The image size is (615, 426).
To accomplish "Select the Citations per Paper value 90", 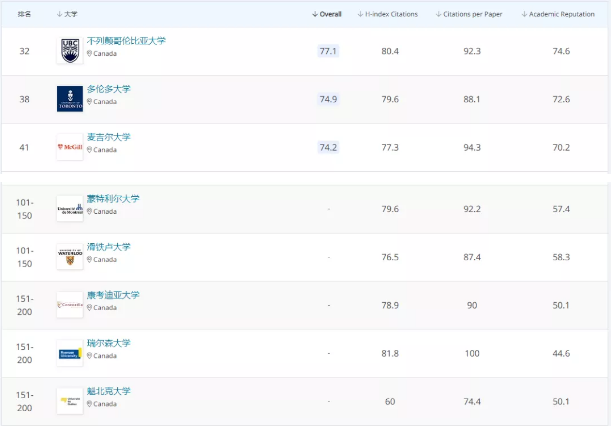I will (472, 305).
